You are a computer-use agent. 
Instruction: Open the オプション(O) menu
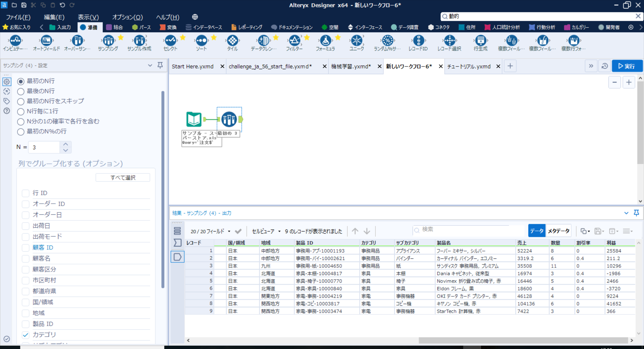click(x=127, y=17)
